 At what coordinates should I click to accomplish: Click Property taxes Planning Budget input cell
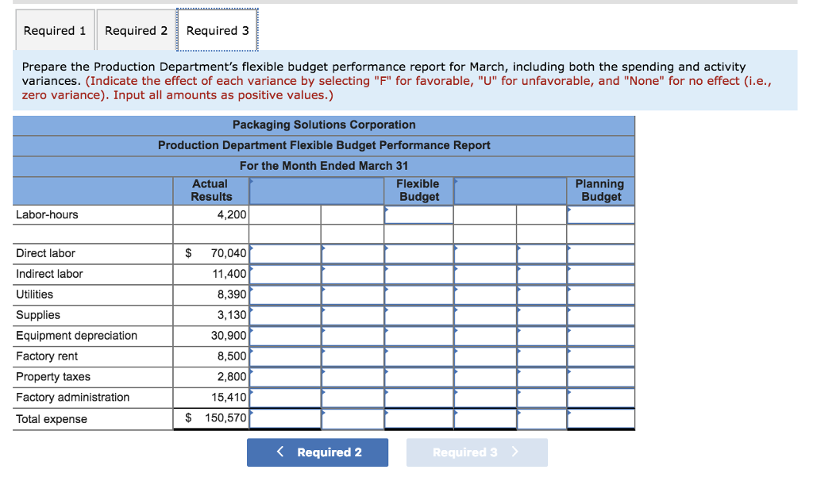(x=601, y=377)
